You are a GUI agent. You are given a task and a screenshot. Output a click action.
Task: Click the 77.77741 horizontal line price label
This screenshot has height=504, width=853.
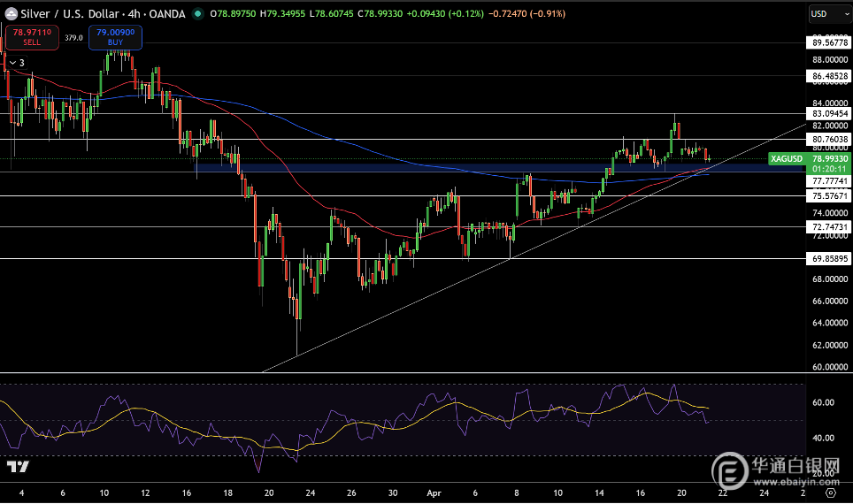[829, 180]
